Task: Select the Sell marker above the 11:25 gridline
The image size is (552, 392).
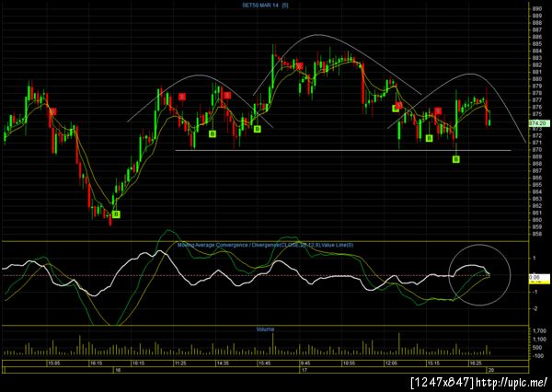Action: point(181,96)
